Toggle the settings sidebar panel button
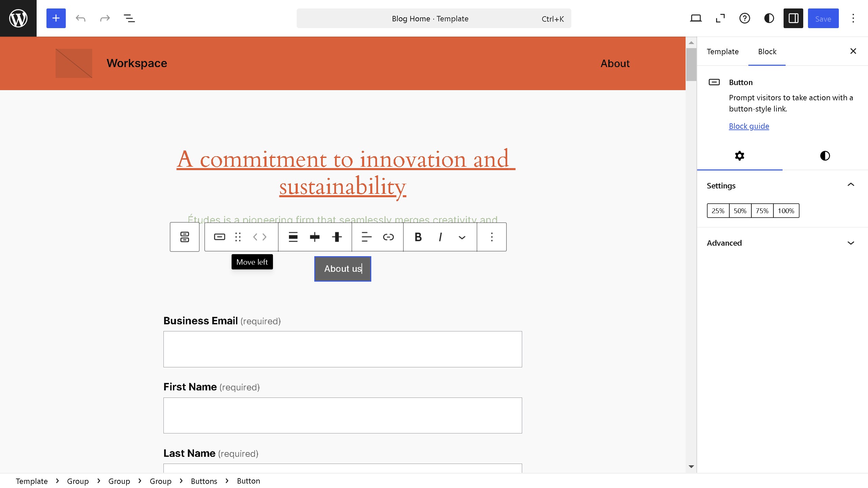Image resolution: width=868 pixels, height=488 pixels. pos(793,18)
